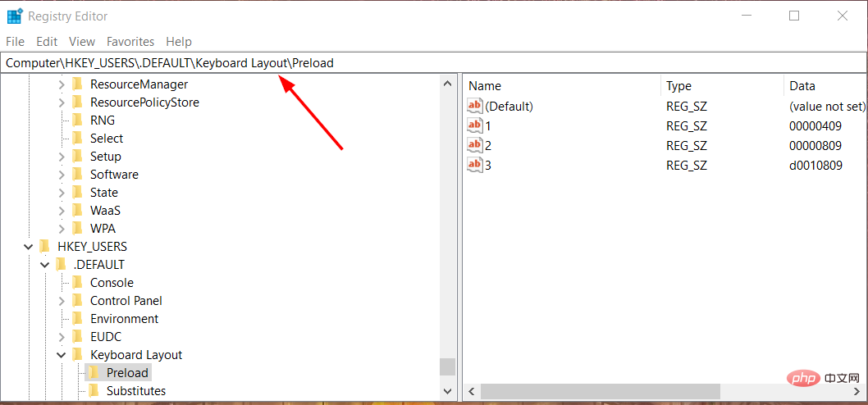Click the ResourcePolicyStore folder icon

(x=78, y=102)
